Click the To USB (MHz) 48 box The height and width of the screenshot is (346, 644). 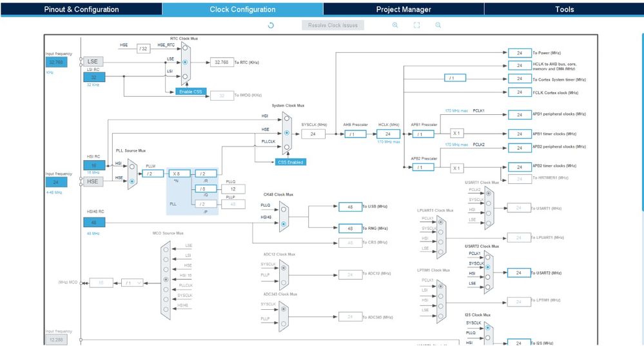(x=350, y=207)
